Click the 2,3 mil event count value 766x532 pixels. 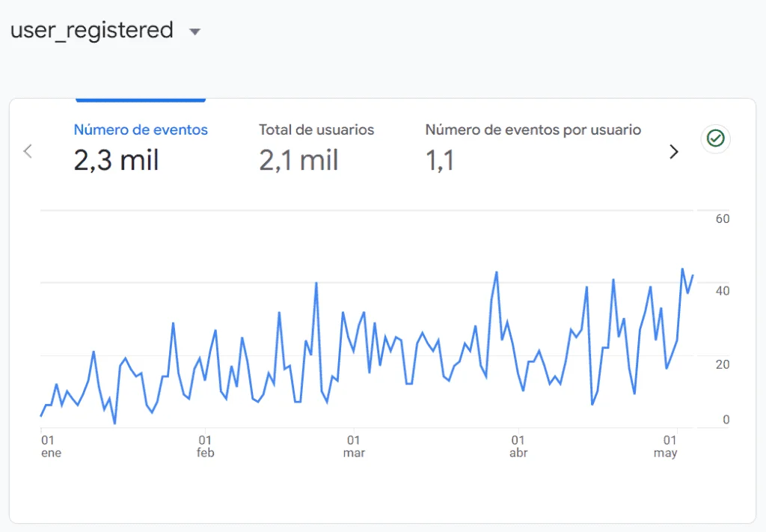pos(116,160)
